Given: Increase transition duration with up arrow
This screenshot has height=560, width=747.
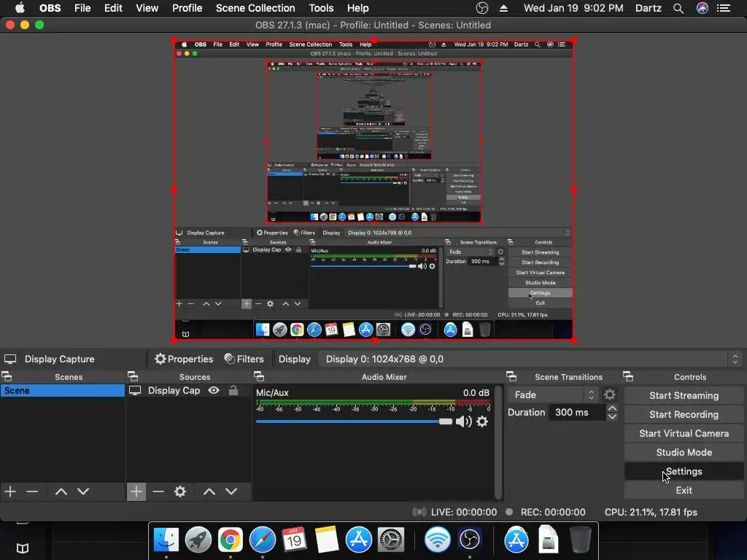Looking at the screenshot, I should [612, 408].
